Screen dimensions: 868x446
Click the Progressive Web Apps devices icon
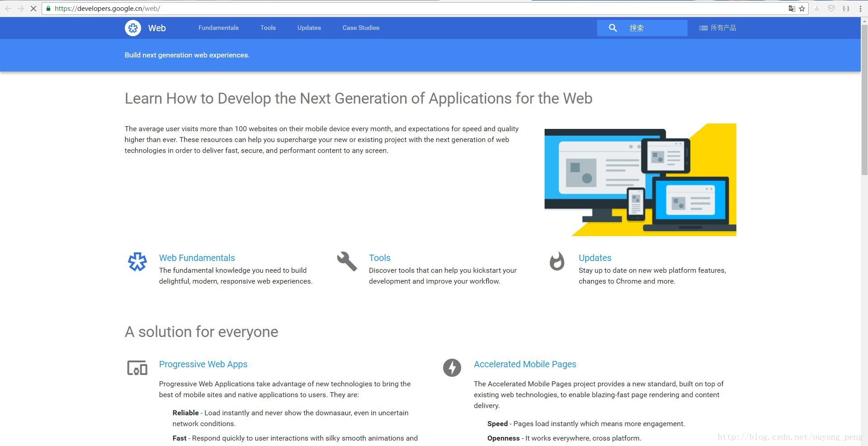[x=138, y=368]
